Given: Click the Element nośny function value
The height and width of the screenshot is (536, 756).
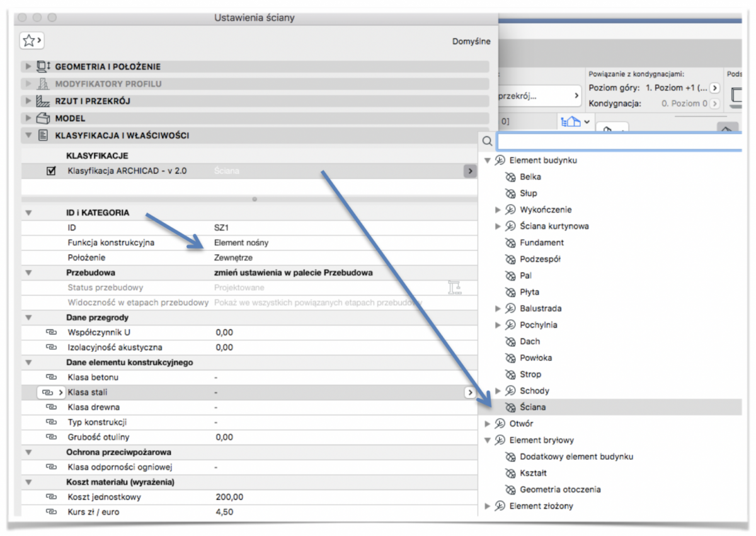Looking at the screenshot, I should click(242, 243).
